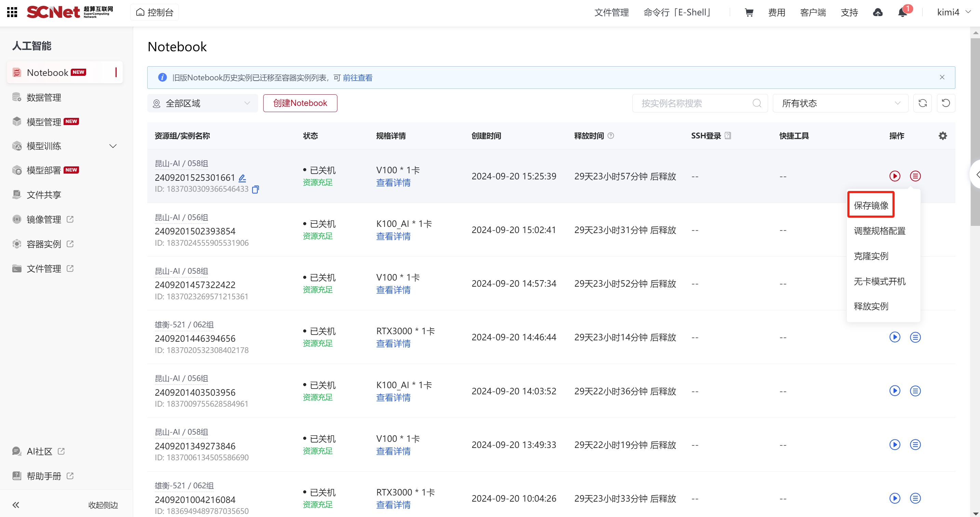This screenshot has width=980, height=517.
Task: Click the app grid launcher icon
Action: [x=12, y=12]
